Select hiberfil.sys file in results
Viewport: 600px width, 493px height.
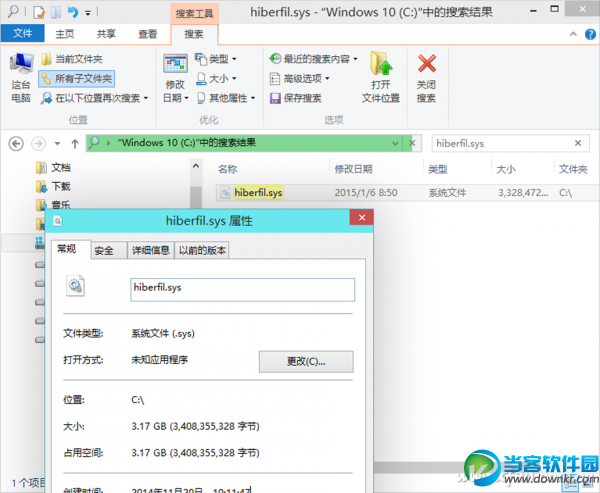[258, 193]
